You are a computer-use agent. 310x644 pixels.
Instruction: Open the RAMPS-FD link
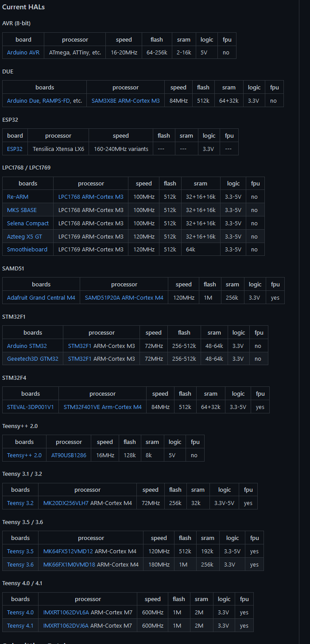click(56, 100)
